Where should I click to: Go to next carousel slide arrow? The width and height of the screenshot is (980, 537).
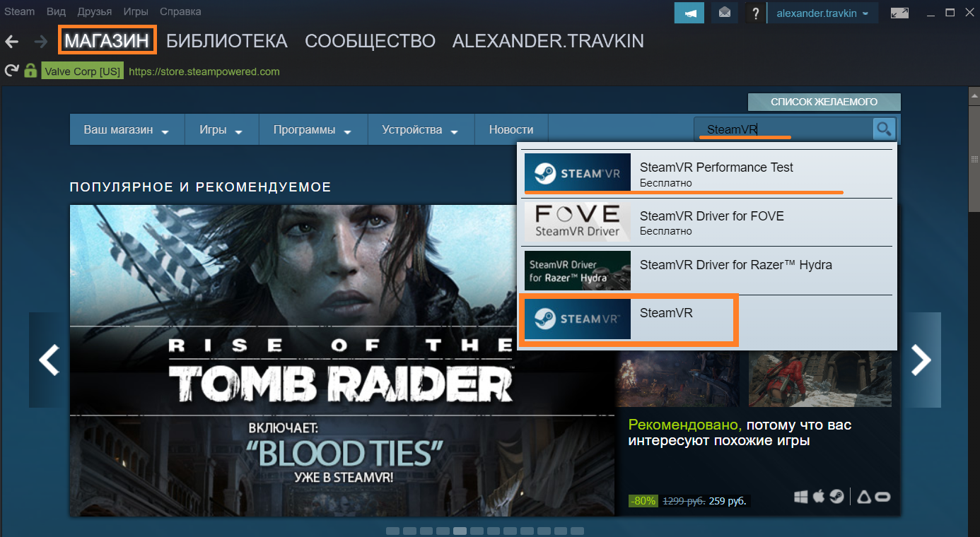coord(921,360)
